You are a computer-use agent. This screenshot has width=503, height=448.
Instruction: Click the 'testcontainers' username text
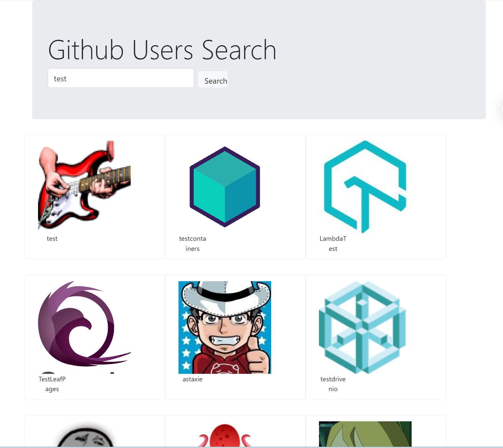[x=192, y=243]
